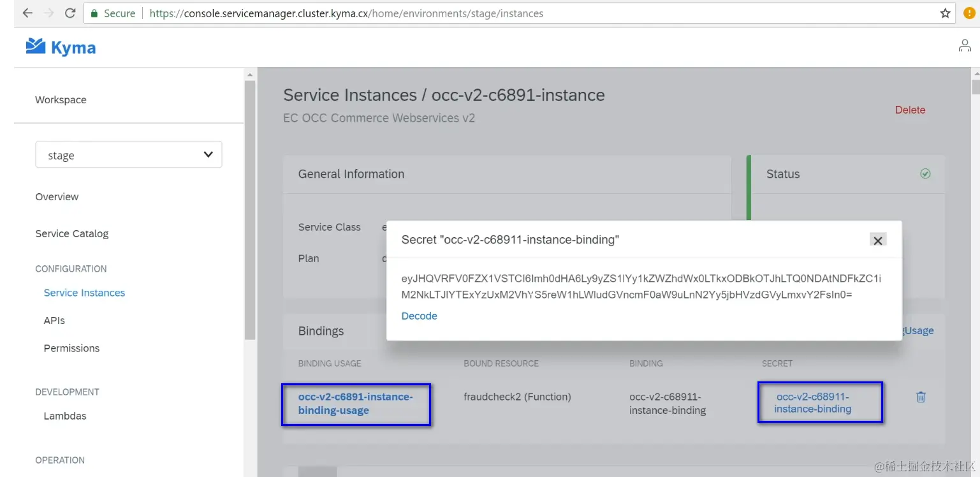Open the Kyma logo home link
This screenshot has width=980, height=477.
[61, 47]
